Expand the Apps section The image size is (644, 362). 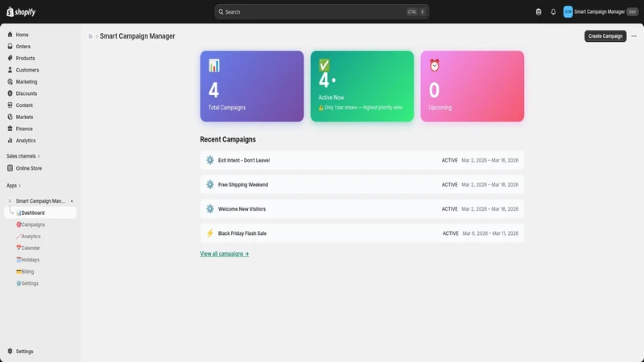[14, 186]
